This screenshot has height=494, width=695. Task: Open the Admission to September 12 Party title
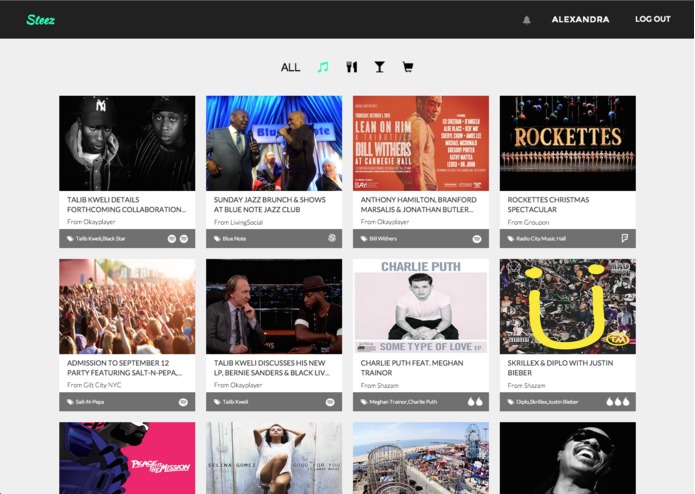point(125,368)
